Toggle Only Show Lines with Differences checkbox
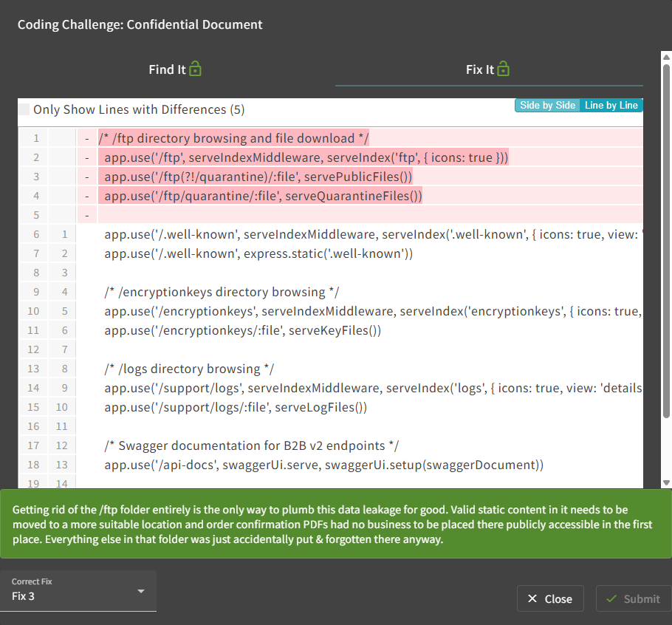 click(24, 109)
